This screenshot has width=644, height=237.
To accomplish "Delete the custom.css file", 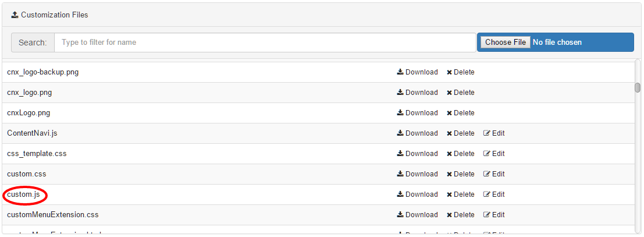I will 460,174.
